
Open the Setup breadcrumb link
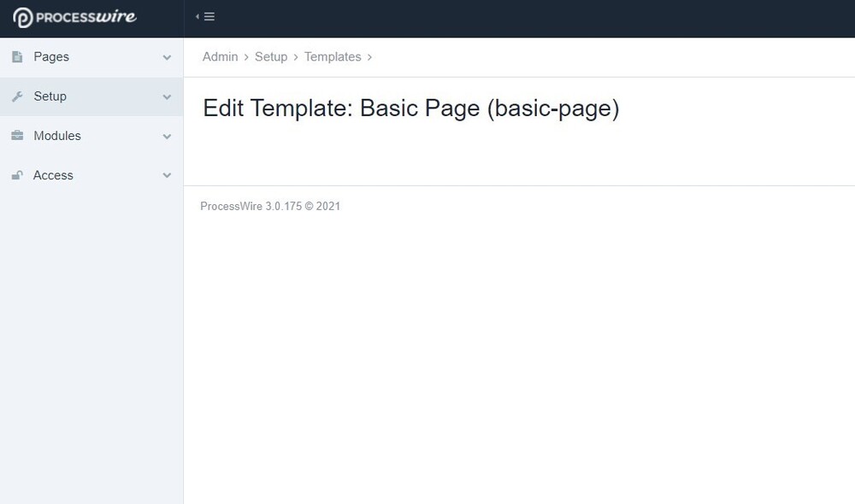(x=271, y=56)
